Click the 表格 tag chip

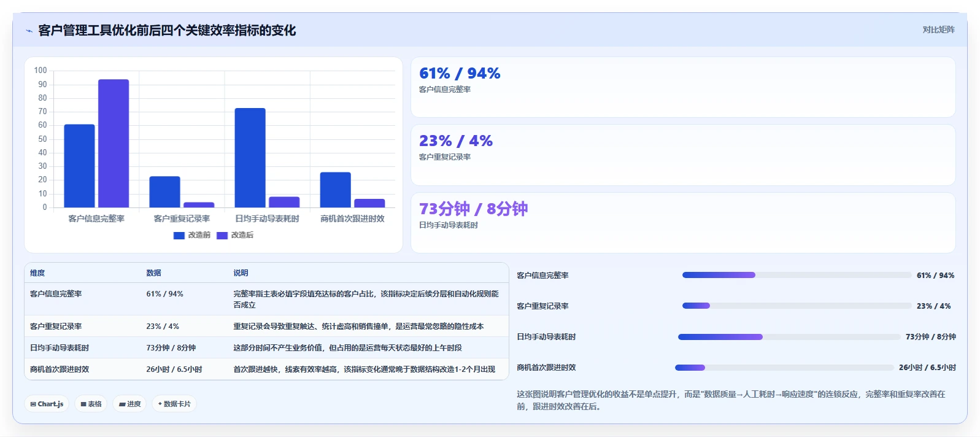click(91, 404)
